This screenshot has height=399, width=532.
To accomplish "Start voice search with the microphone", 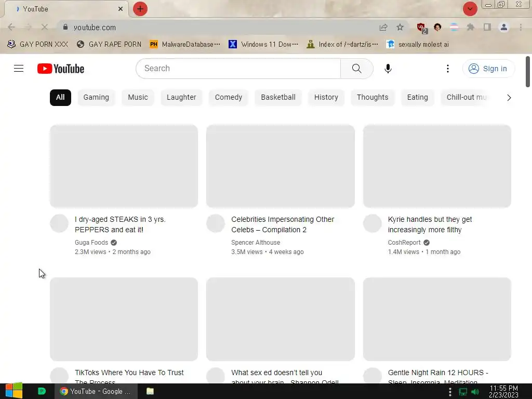I will pyautogui.click(x=388, y=69).
